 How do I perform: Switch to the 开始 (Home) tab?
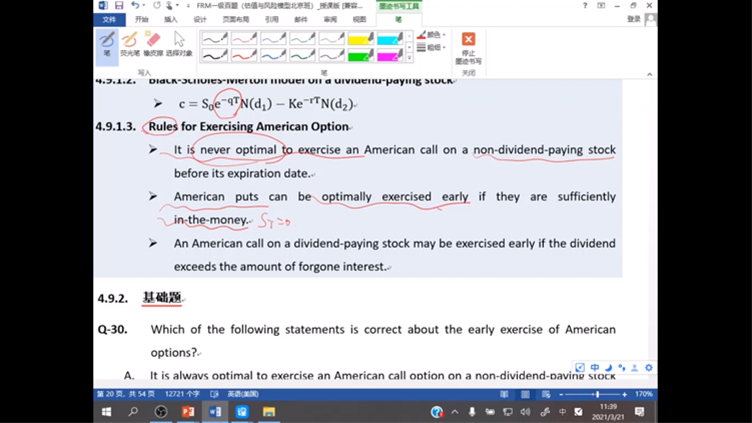coord(141,19)
